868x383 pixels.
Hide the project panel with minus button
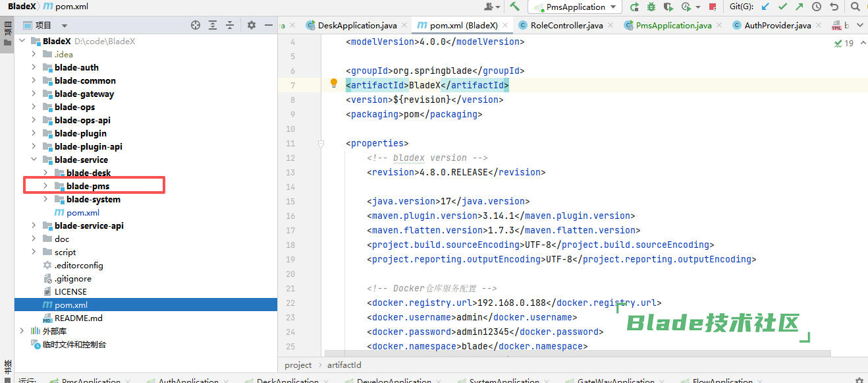tap(269, 25)
